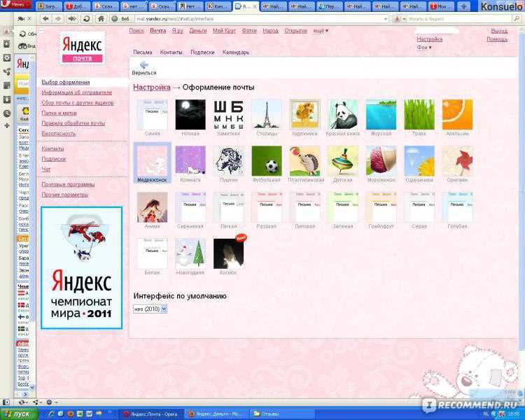Screen dimensions: 525x420
Task: Click the Настройка breadcrumb link
Action: (152, 87)
